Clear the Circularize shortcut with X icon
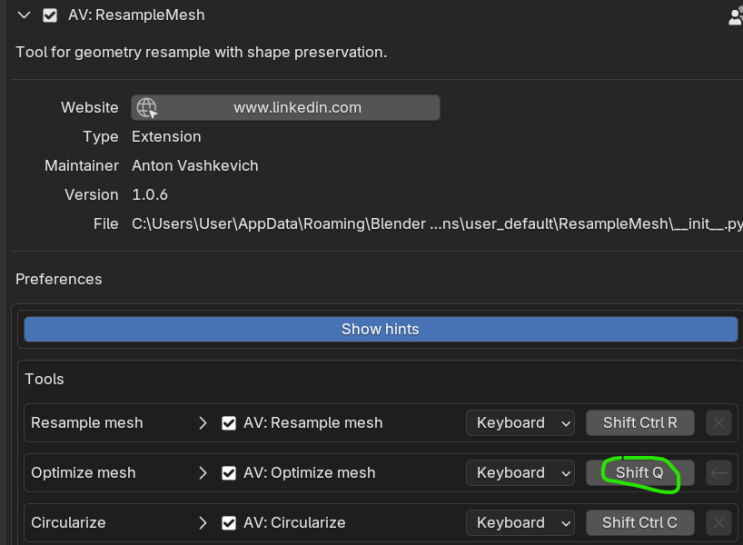The height and width of the screenshot is (545, 743). pos(718,523)
